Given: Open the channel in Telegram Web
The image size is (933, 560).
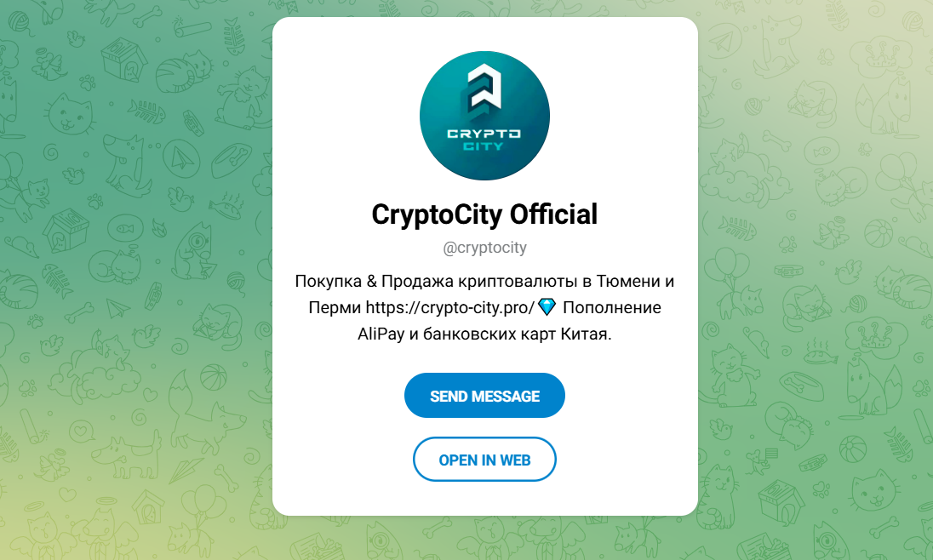Looking at the screenshot, I should (484, 460).
